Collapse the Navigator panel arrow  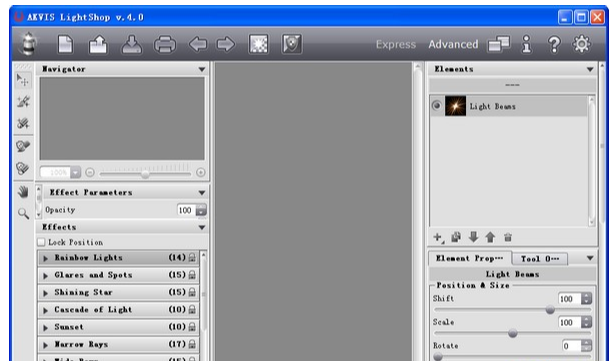point(202,69)
